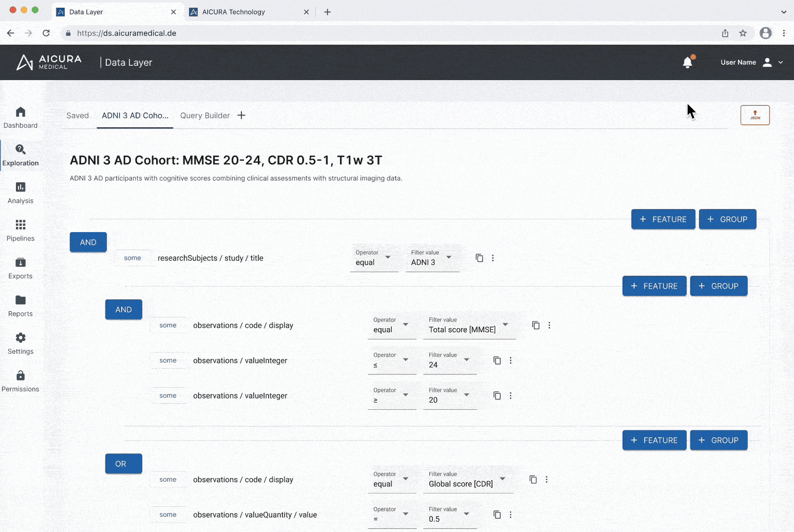Go back in browser history
This screenshot has height=532, width=794.
point(11,33)
